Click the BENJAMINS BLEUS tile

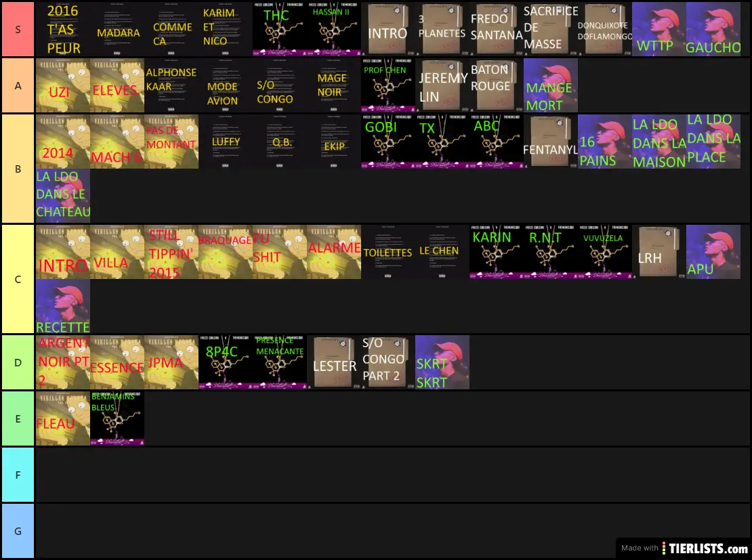[x=117, y=418]
